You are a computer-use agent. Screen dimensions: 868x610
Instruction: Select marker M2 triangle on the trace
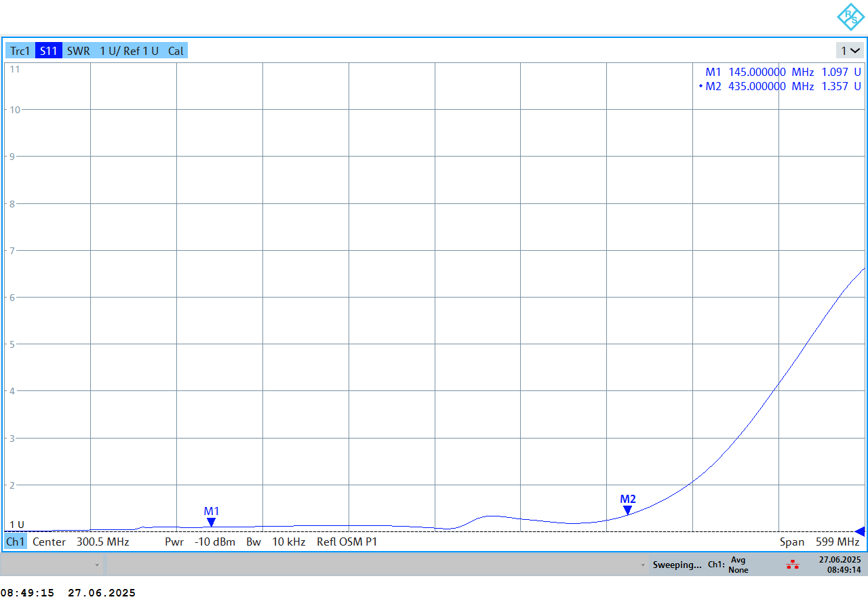628,510
